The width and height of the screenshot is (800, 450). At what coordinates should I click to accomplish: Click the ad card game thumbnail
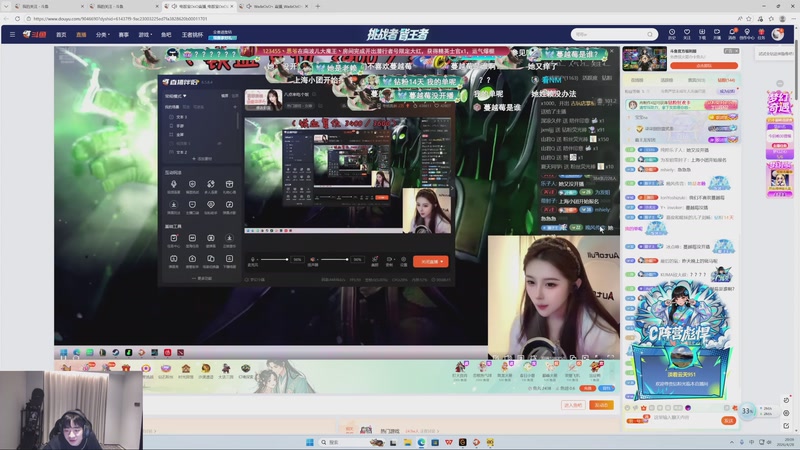click(x=644, y=59)
